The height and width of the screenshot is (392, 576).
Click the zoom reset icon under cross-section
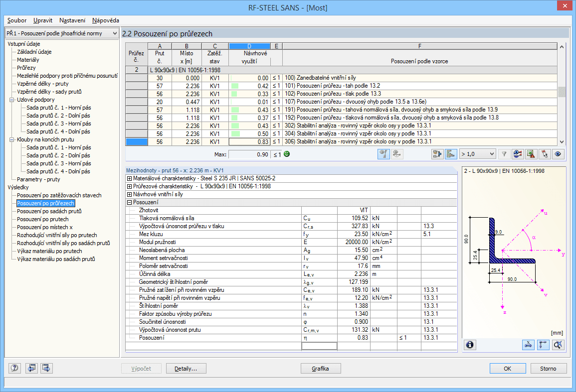tap(558, 345)
